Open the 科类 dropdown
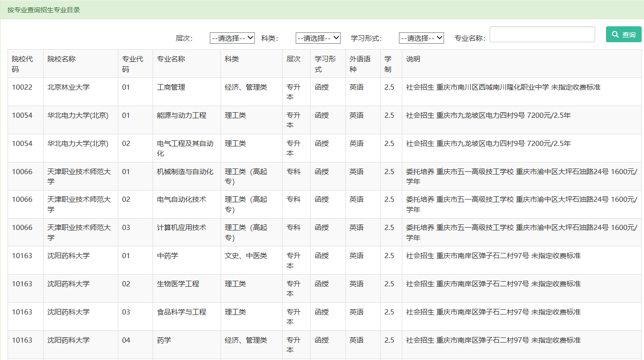 [318, 38]
